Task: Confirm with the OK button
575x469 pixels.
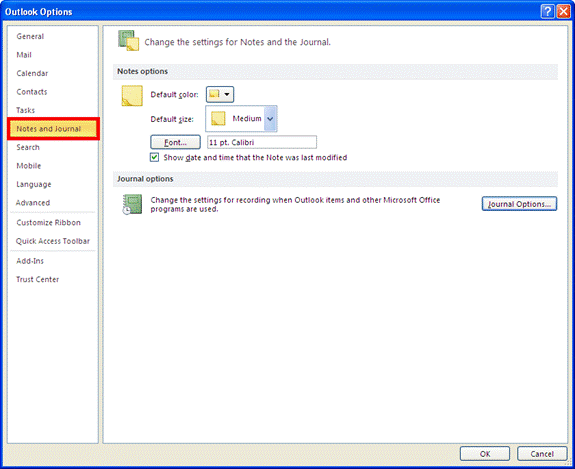Action: coord(485,454)
